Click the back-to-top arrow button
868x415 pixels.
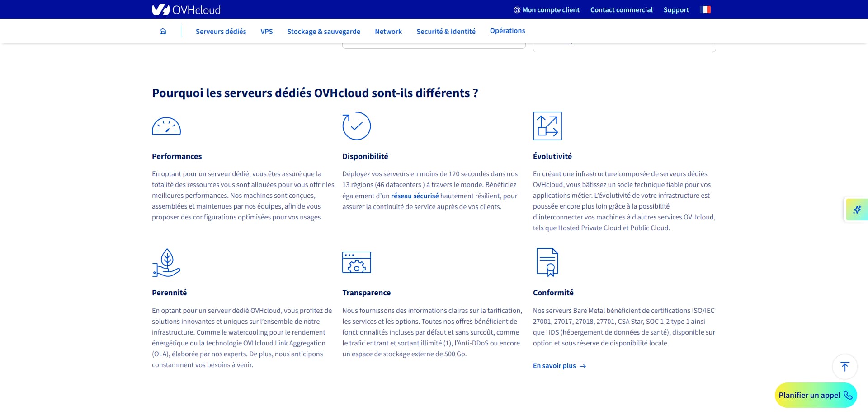pyautogui.click(x=845, y=367)
